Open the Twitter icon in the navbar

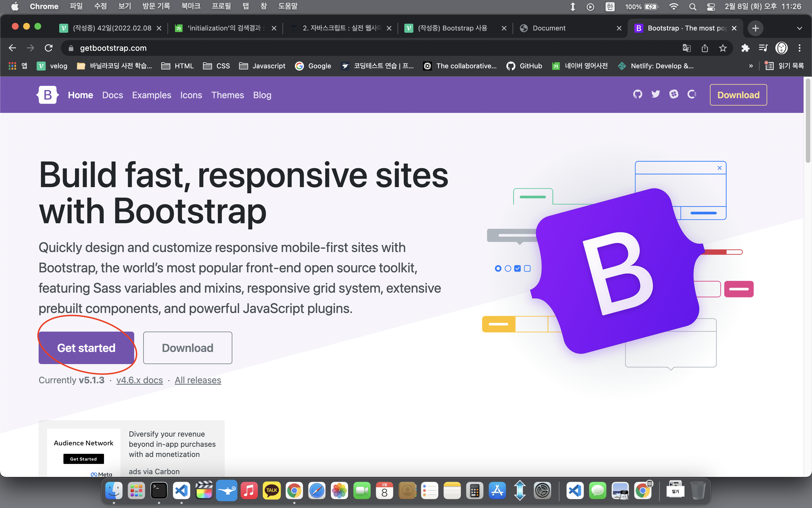click(x=656, y=95)
